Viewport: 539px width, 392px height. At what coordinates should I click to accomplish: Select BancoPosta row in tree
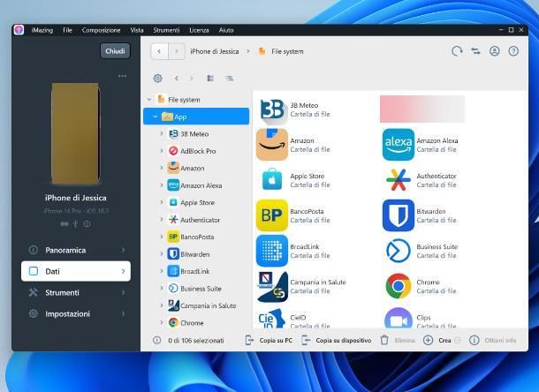tap(196, 237)
